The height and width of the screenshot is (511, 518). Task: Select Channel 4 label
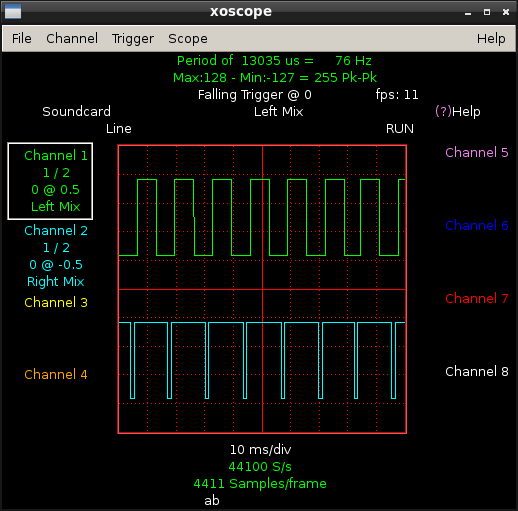[56, 375]
